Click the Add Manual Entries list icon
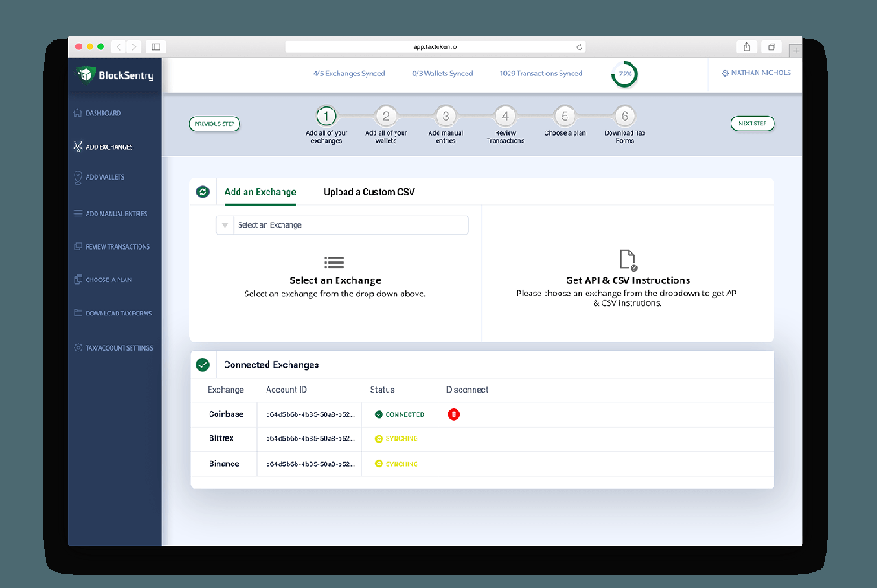The width and height of the screenshot is (877, 588). click(x=78, y=214)
